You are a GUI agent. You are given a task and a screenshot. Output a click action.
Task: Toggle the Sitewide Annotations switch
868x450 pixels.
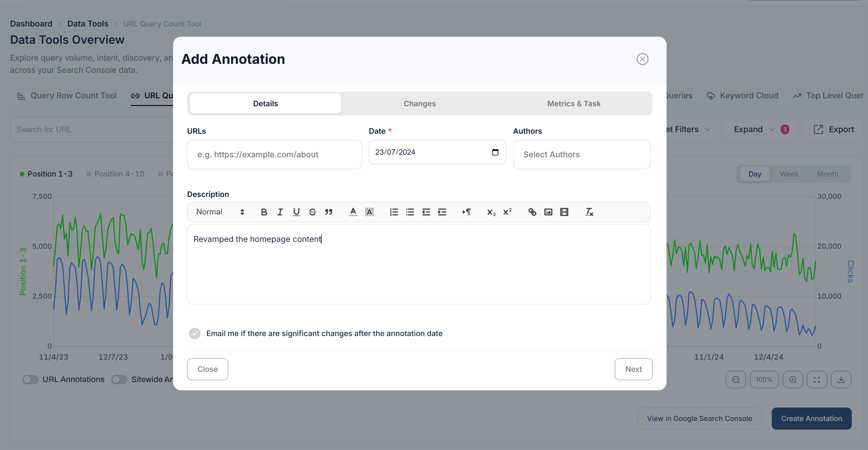click(x=119, y=379)
